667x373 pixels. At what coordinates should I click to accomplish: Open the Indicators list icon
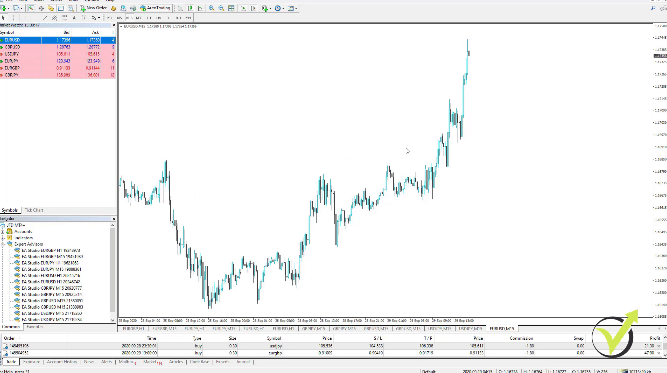click(x=265, y=8)
